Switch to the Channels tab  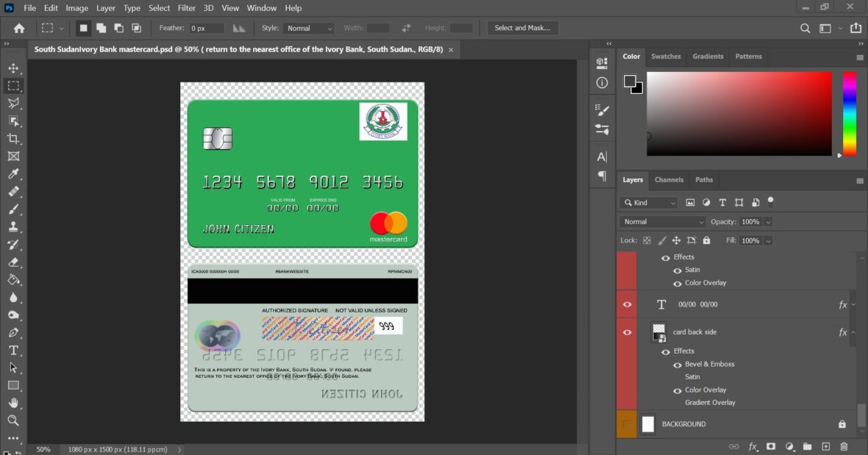pos(669,179)
